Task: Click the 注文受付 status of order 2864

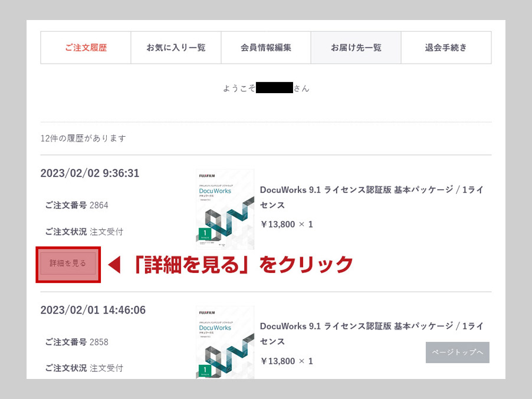Action: pos(106,232)
